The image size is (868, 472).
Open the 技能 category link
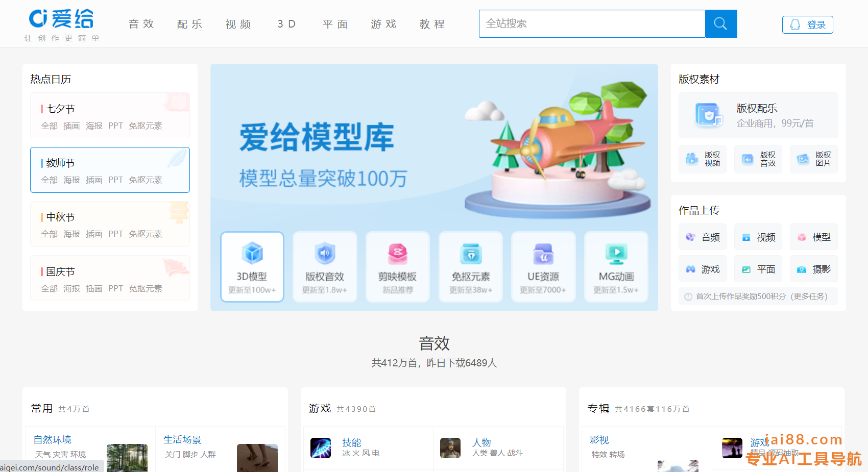click(352, 442)
